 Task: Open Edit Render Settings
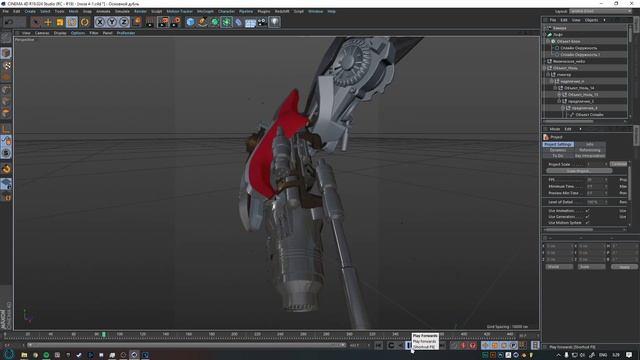176,22
